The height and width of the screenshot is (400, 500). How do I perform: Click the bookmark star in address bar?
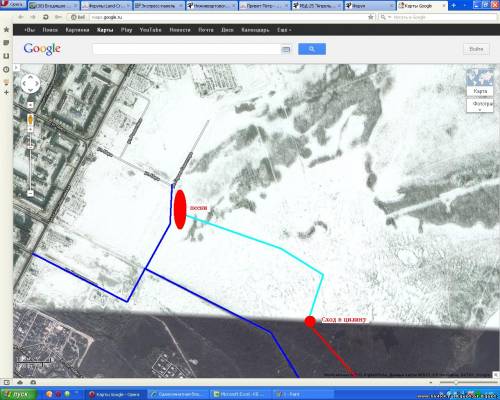click(x=370, y=17)
